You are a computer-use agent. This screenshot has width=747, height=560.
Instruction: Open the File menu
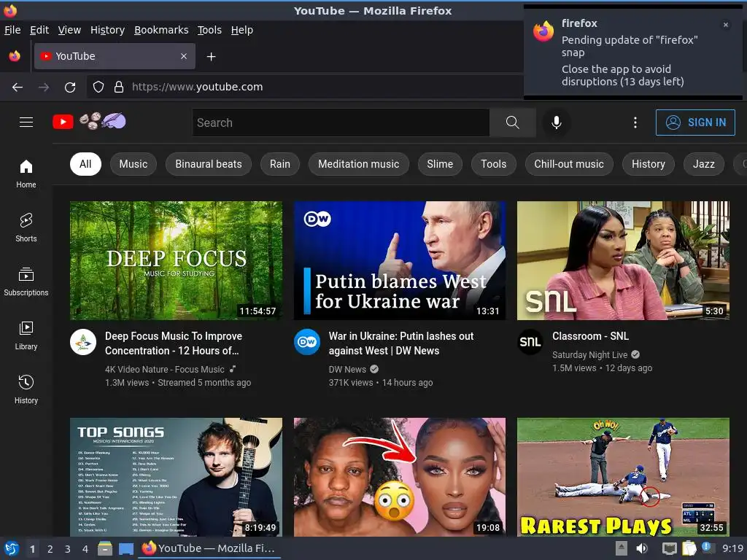(x=12, y=30)
